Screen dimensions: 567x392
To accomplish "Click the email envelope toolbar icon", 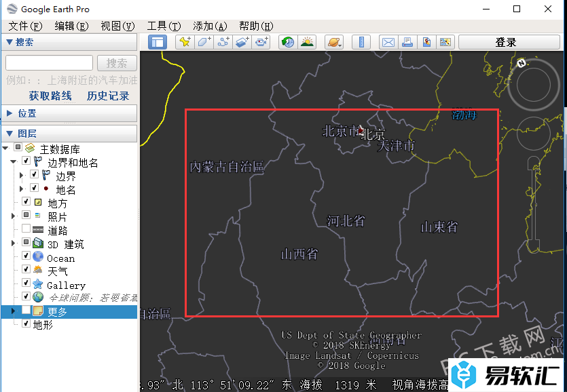I will (388, 42).
